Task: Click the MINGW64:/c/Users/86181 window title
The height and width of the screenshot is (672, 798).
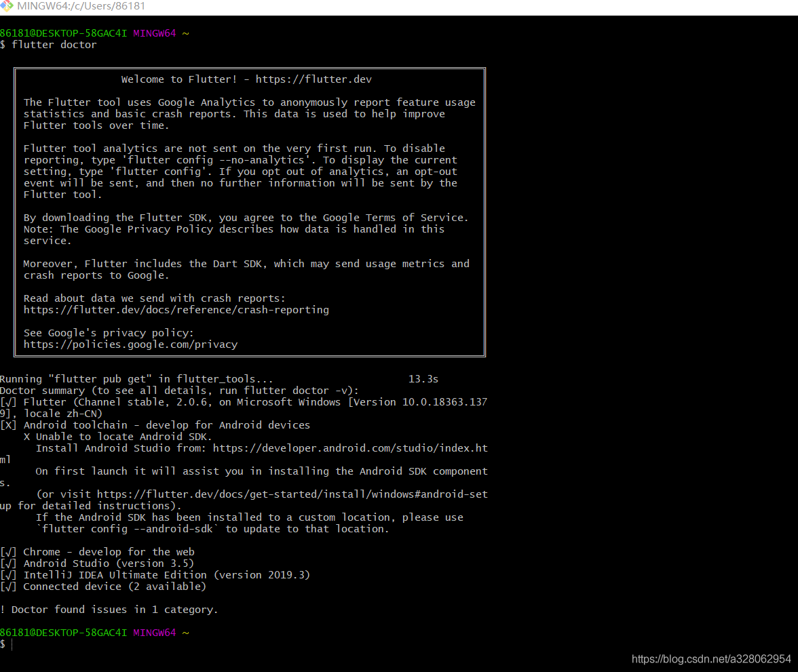Action: [81, 6]
